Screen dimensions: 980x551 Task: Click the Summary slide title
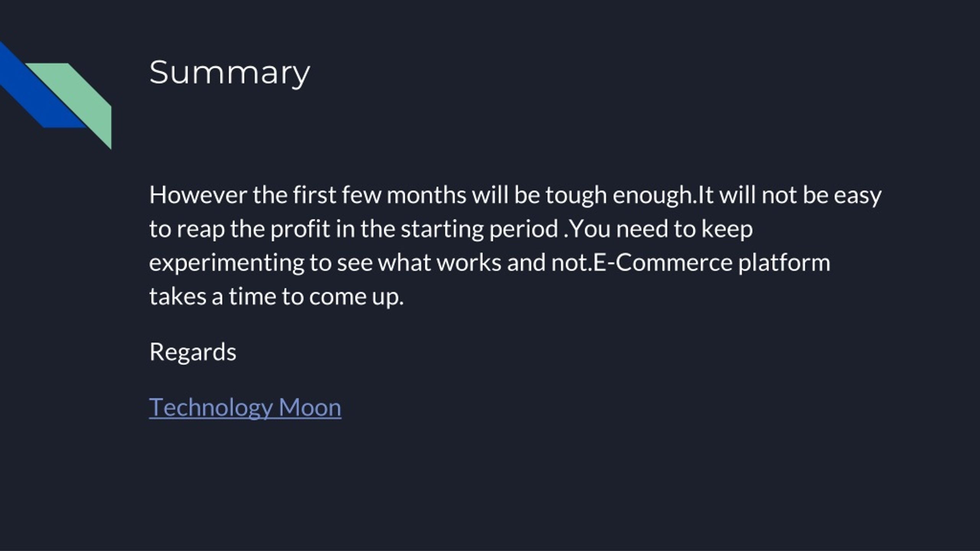tap(230, 73)
